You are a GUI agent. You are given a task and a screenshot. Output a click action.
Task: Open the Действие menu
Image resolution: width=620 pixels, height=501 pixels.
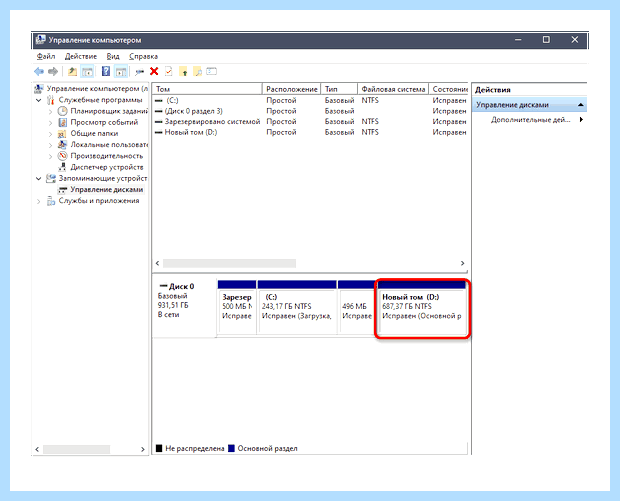[81, 56]
